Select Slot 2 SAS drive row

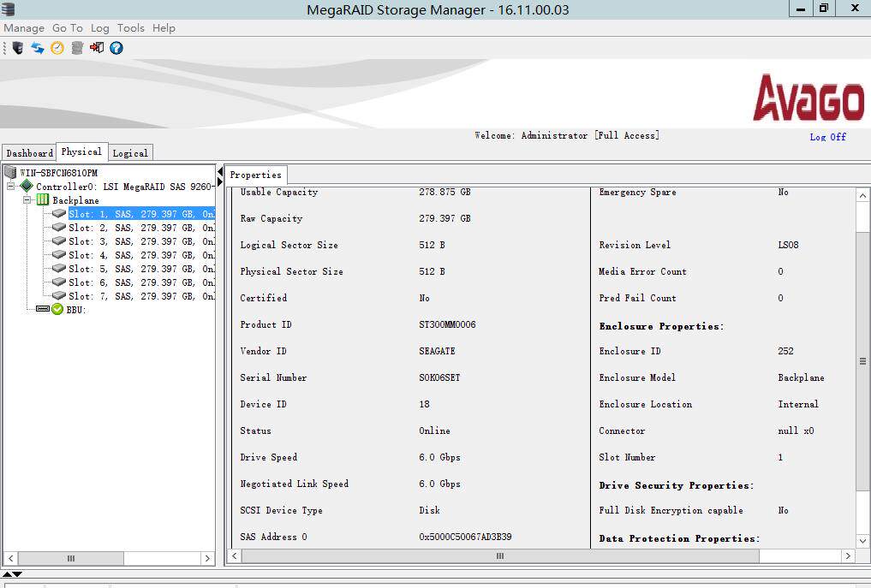click(x=141, y=228)
